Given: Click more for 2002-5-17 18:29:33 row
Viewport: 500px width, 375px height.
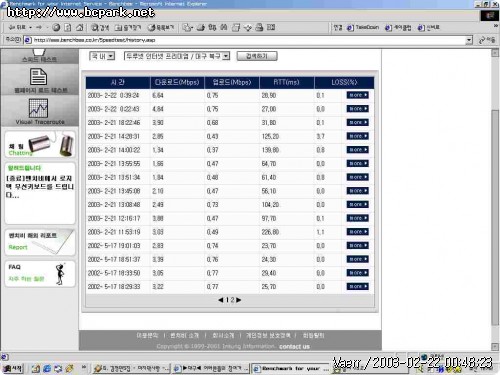Looking at the screenshot, I should tap(357, 286).
